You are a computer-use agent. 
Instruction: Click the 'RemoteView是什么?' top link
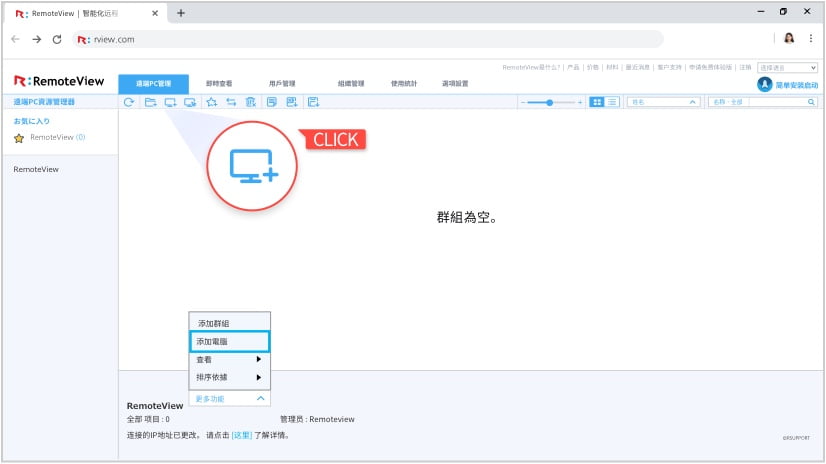click(x=531, y=67)
